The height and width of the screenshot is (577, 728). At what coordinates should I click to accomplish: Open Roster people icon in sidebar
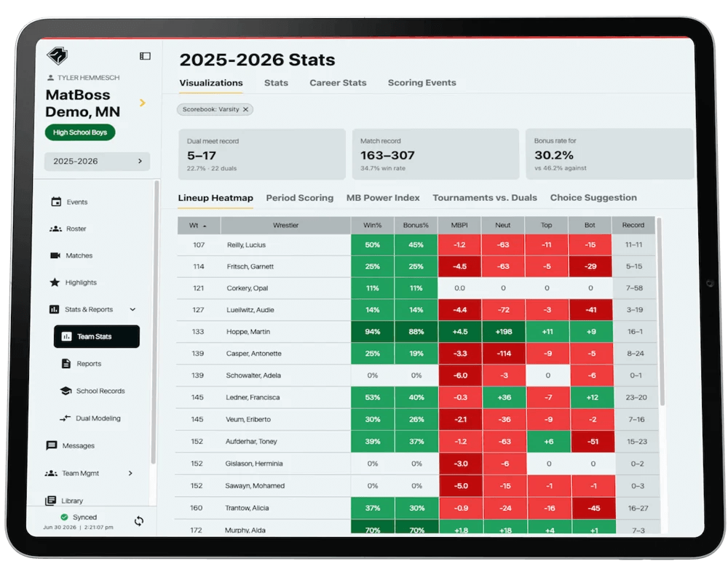[x=56, y=228]
